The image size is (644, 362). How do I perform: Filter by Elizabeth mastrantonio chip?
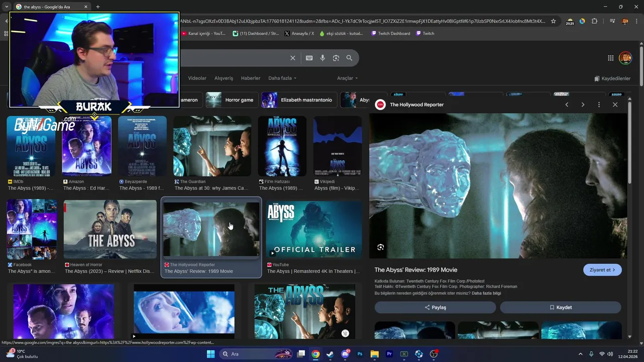[299, 100]
